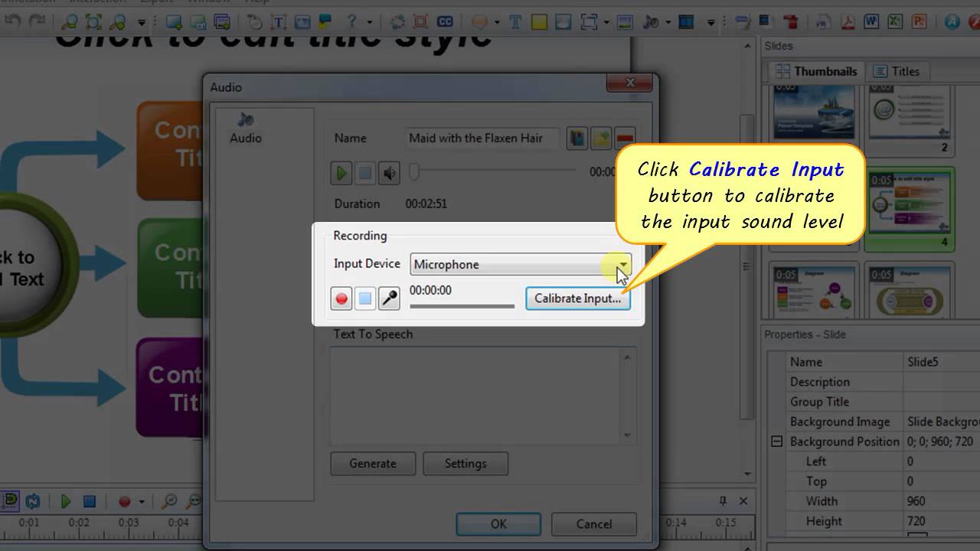Expand the arrow beside the help icon
The height and width of the screenshot is (551, 980).
click(371, 23)
